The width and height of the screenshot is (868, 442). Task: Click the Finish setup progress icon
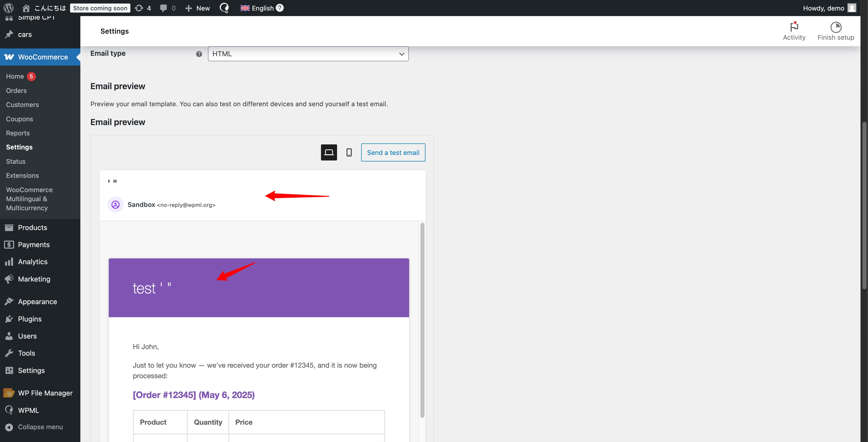pos(836,27)
